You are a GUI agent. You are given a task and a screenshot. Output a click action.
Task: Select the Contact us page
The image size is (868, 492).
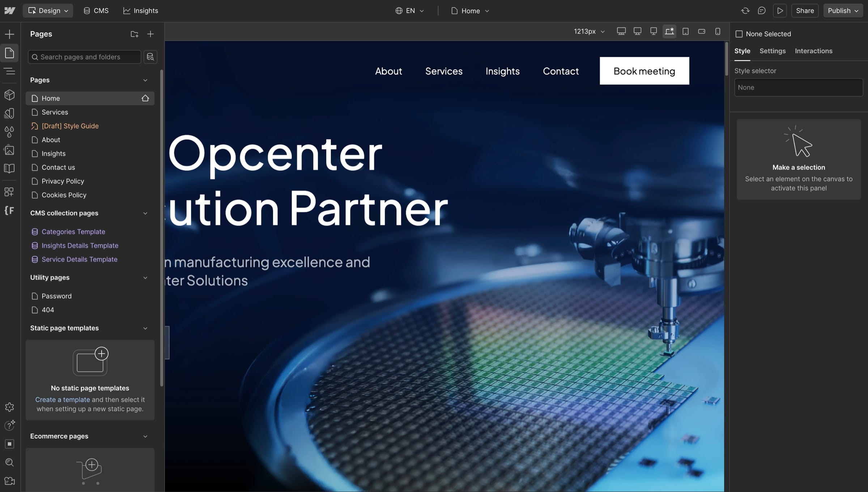pyautogui.click(x=90, y=167)
